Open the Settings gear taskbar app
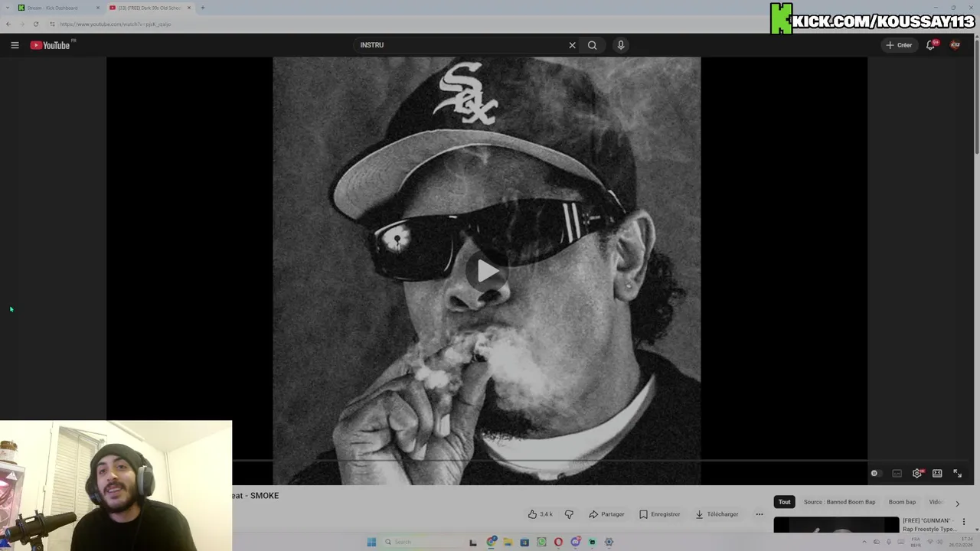The width and height of the screenshot is (980, 551). (609, 542)
